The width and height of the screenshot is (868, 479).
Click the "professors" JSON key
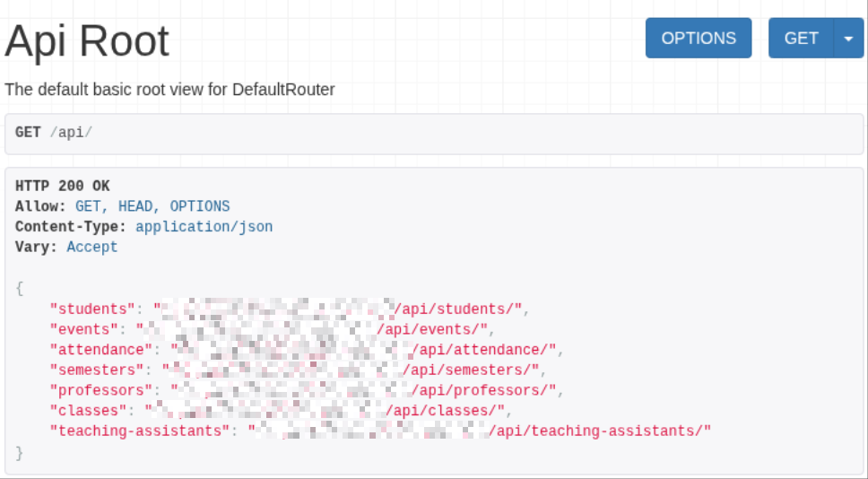101,390
